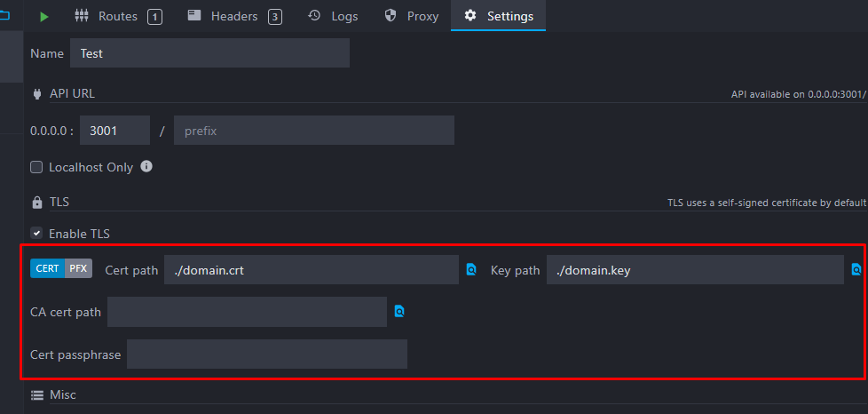Browse for the Cert path file
The height and width of the screenshot is (414, 868).
472,270
